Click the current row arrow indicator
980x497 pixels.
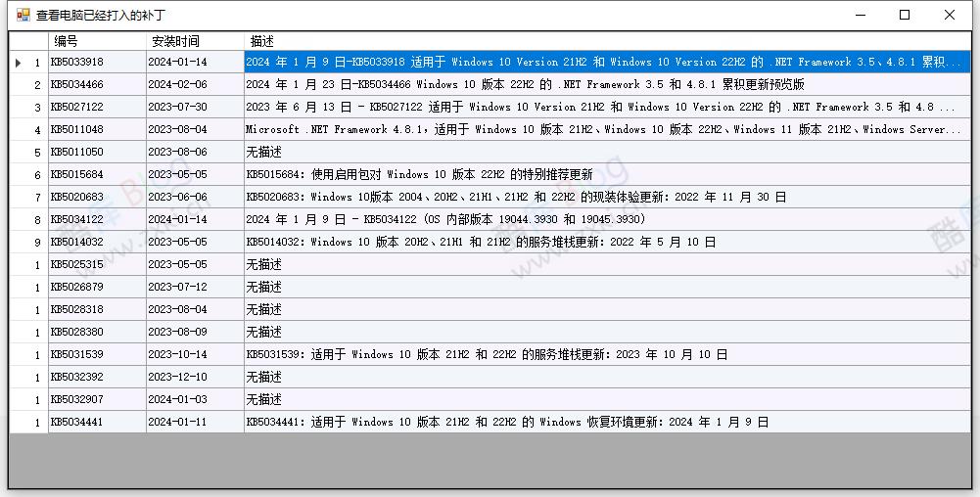pyautogui.click(x=18, y=63)
